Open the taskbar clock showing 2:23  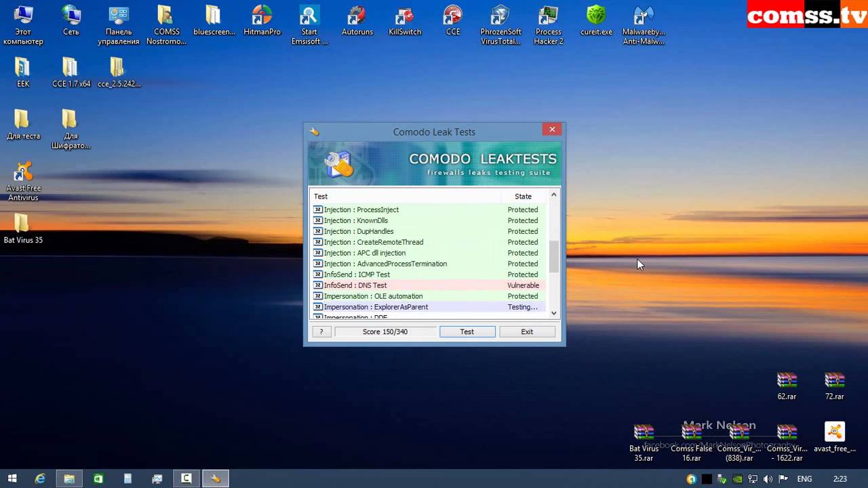tap(840, 479)
